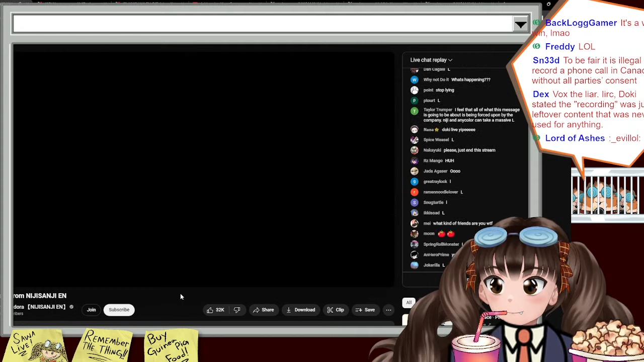Click the mei chat message
Screen dimensions: 644x362
(462, 223)
